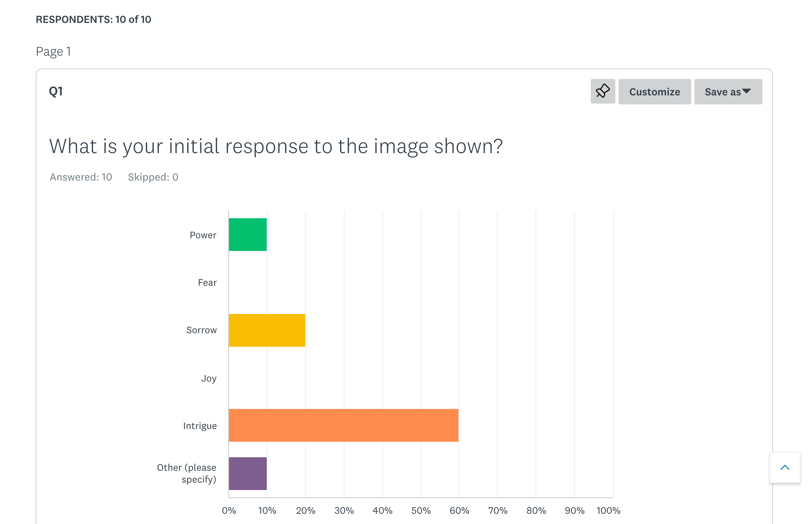
Task: Click the green Power bar
Action: (x=248, y=235)
